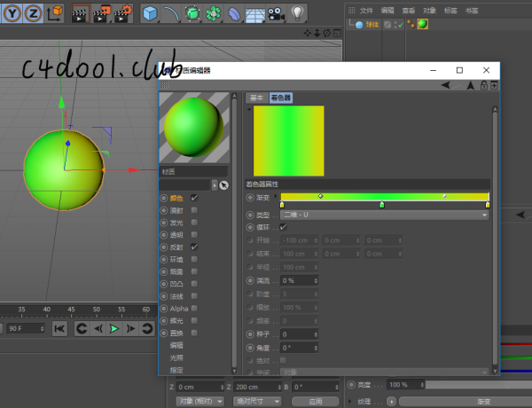Viewport: 532px width, 408px height.
Task: Jump to the start of the timeline
Action: [x=59, y=329]
